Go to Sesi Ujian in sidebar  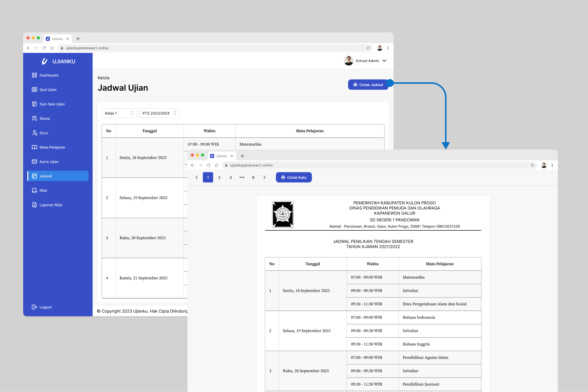pos(48,90)
